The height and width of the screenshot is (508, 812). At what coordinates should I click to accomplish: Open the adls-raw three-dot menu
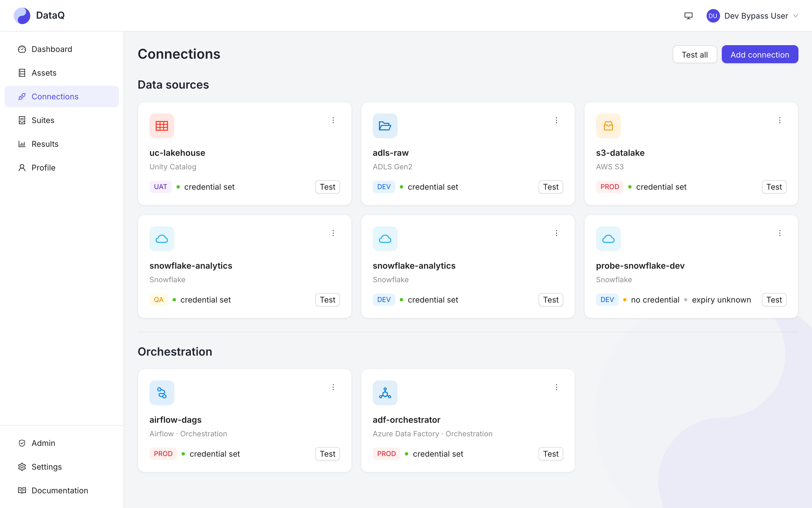pos(556,120)
